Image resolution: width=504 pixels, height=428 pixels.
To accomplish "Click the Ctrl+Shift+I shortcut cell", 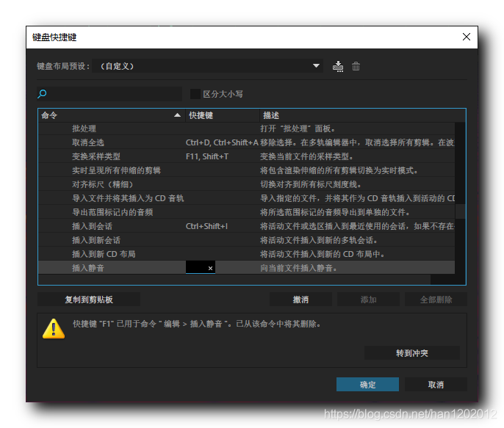I will coord(206,226).
